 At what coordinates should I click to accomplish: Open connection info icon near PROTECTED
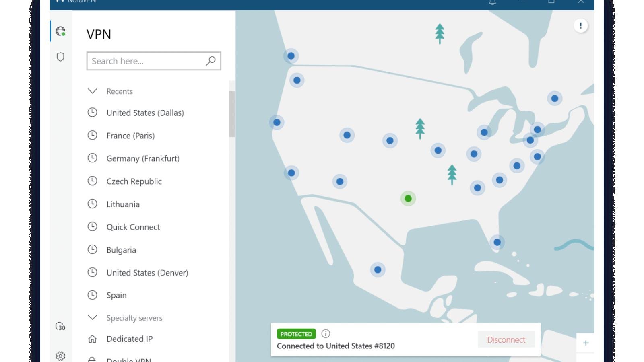click(x=326, y=333)
